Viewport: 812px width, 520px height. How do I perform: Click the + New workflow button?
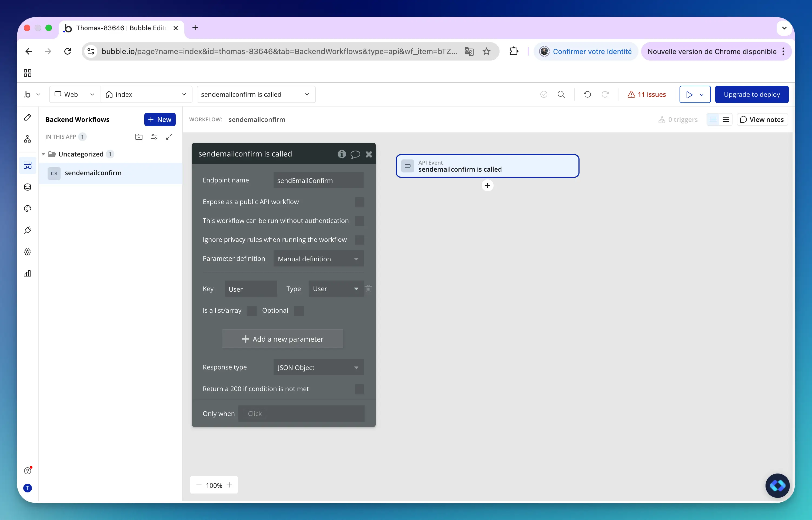click(x=160, y=119)
